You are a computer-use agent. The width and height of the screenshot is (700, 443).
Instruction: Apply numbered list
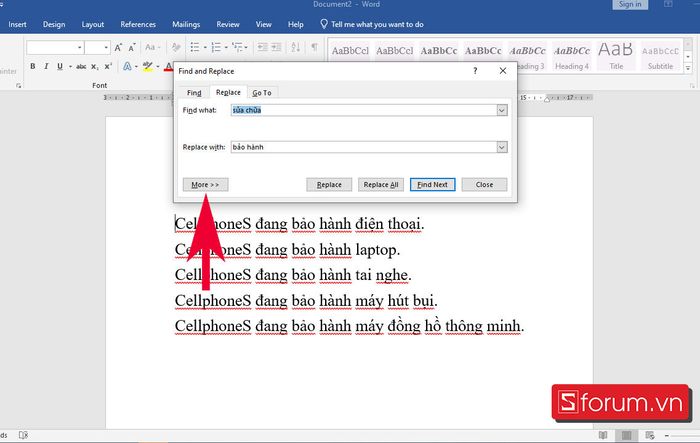coord(216,47)
